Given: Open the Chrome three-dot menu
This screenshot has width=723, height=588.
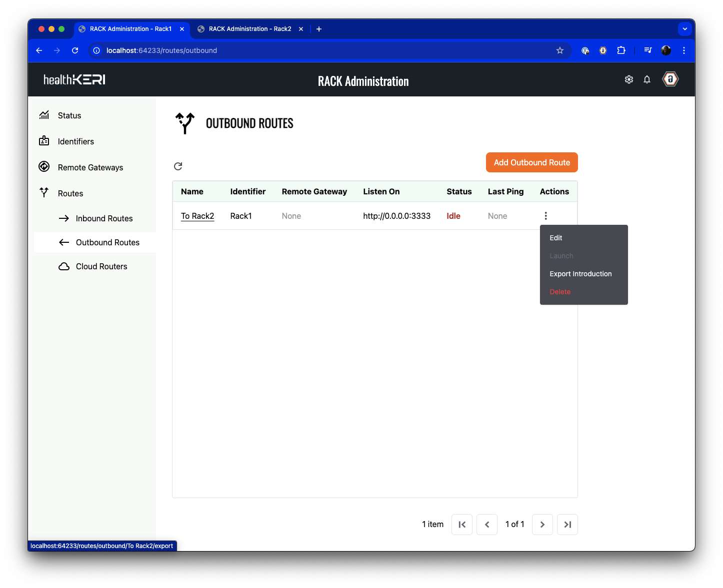Looking at the screenshot, I should pyautogui.click(x=684, y=50).
